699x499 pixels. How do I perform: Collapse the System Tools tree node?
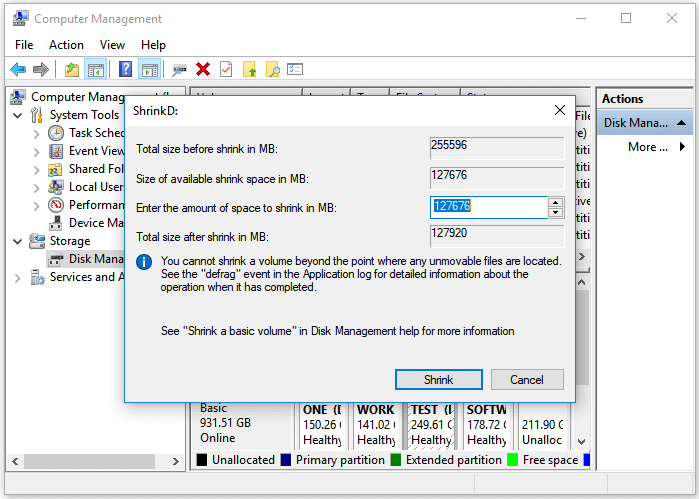18,115
